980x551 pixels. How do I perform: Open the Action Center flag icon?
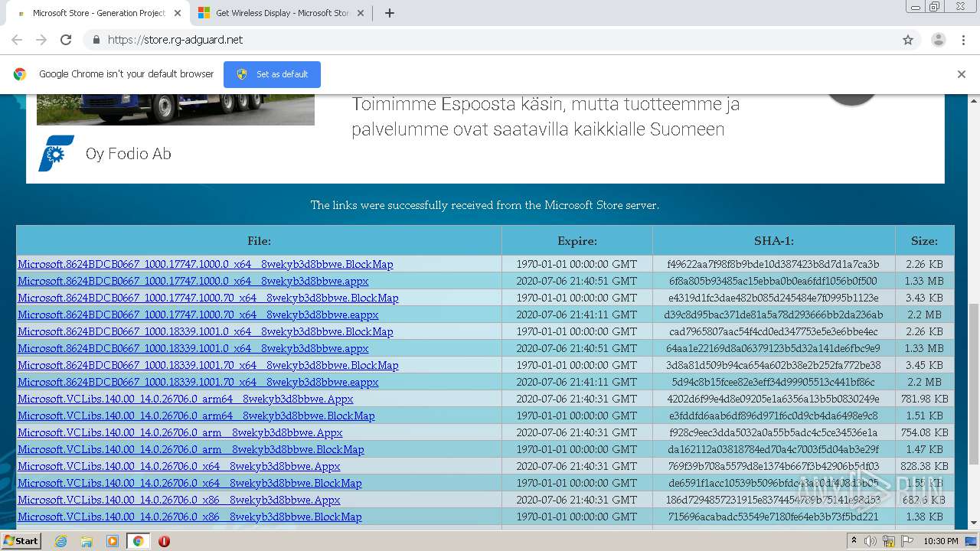click(x=907, y=541)
